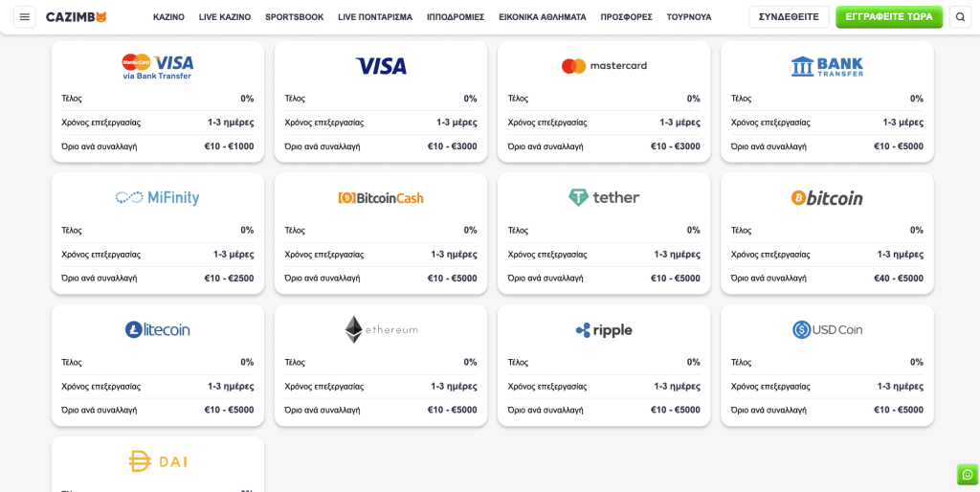The height and width of the screenshot is (492, 980).
Task: Click the search magnifier icon
Action: tap(960, 17)
